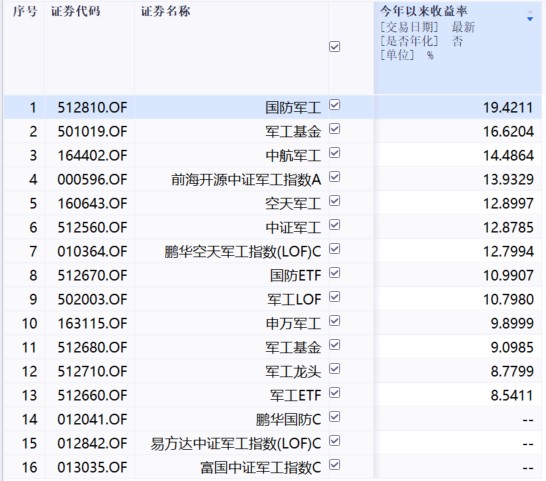546x481 pixels.
Task: Click the sort arrow in 今年以来收益率 header
Action: pyautogui.click(x=530, y=16)
